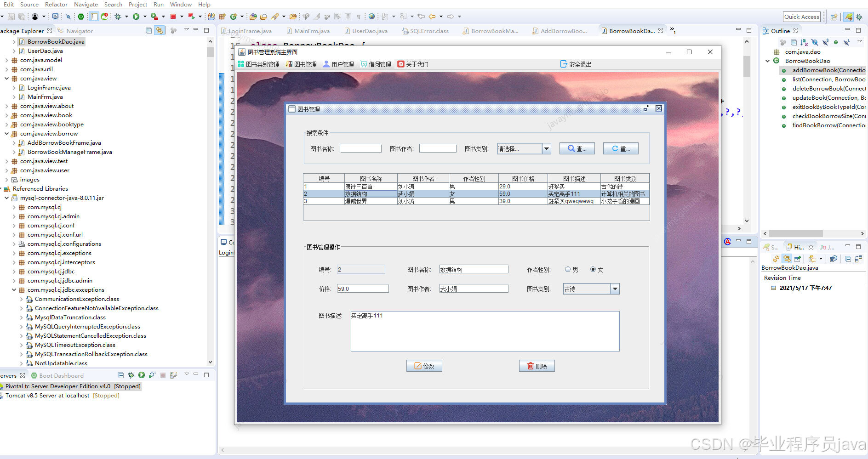Image resolution: width=868 pixels, height=459 pixels.
Task: Click the red Stop icon in Eclipse toolbar
Action: click(x=173, y=17)
